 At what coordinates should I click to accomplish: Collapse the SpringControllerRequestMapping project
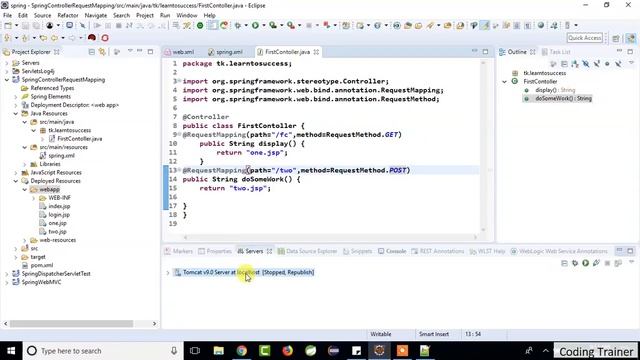click(7, 80)
